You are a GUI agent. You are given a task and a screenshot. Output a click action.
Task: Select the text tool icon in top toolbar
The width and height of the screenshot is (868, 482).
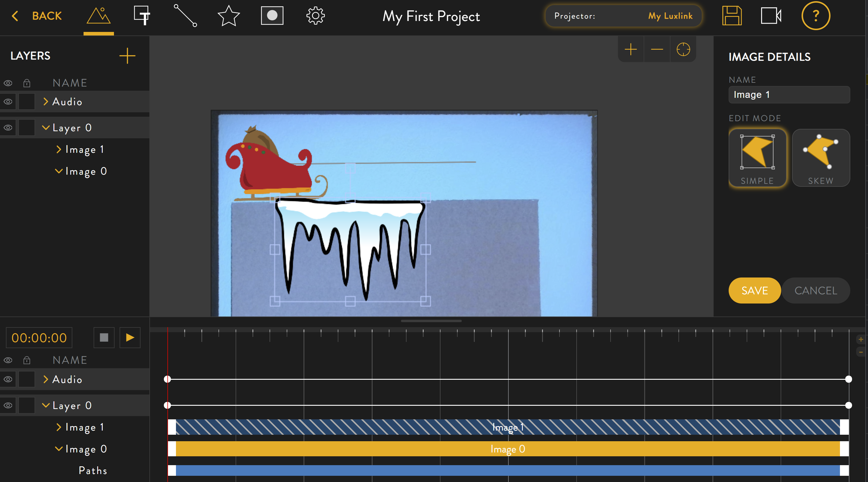[x=142, y=16]
